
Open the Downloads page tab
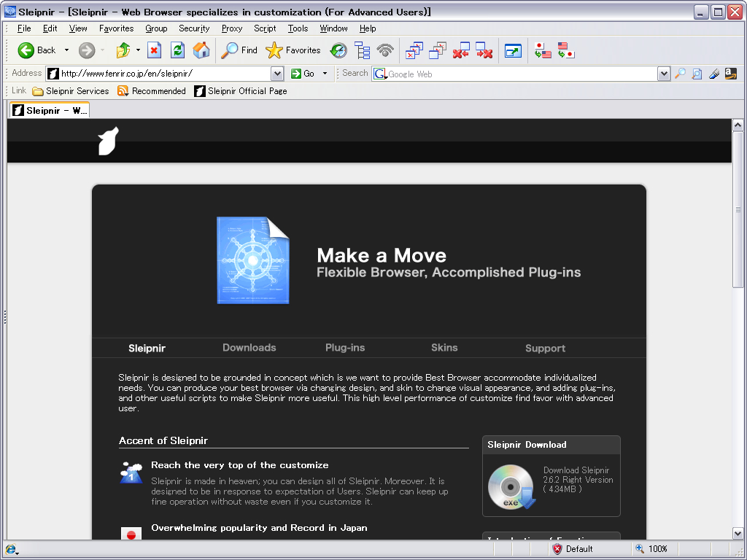(249, 348)
